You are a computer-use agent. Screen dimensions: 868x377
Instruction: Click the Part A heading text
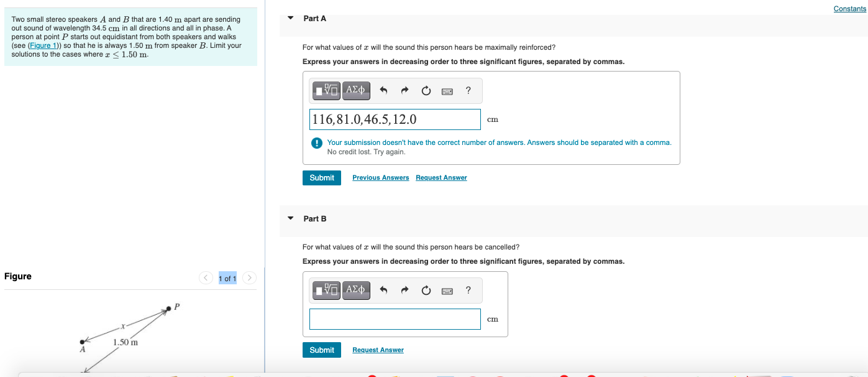314,19
